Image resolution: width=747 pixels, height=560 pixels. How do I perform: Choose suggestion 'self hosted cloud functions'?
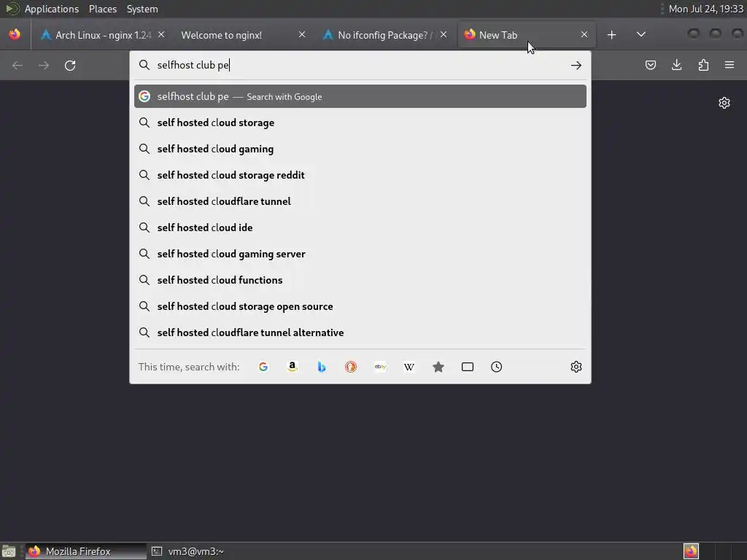point(360,280)
